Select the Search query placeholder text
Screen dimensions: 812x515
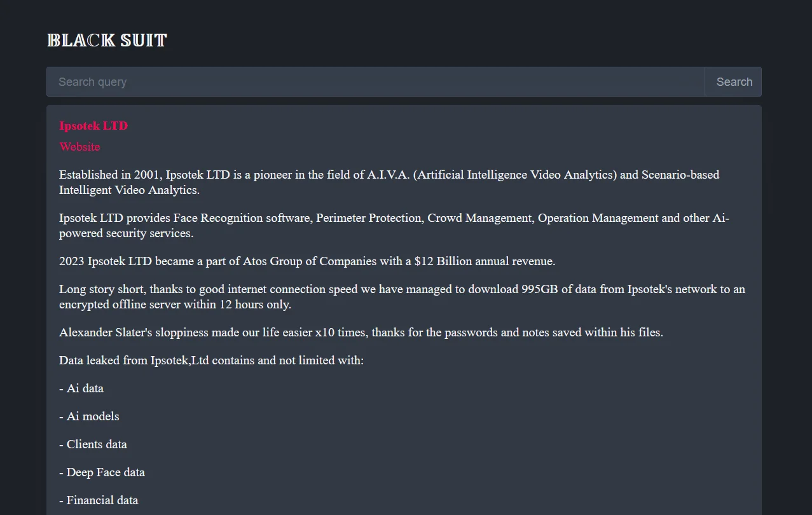[x=92, y=81]
